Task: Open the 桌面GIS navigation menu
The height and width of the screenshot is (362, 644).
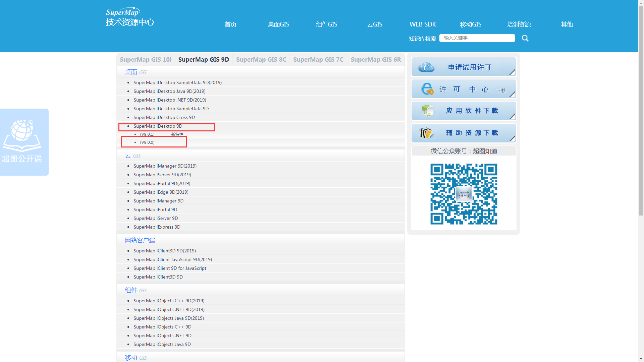Action: click(x=278, y=24)
